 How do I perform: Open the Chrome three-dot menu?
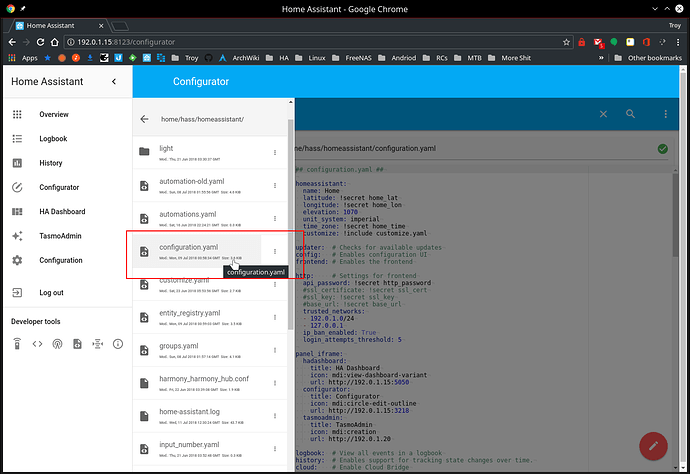tap(678, 42)
